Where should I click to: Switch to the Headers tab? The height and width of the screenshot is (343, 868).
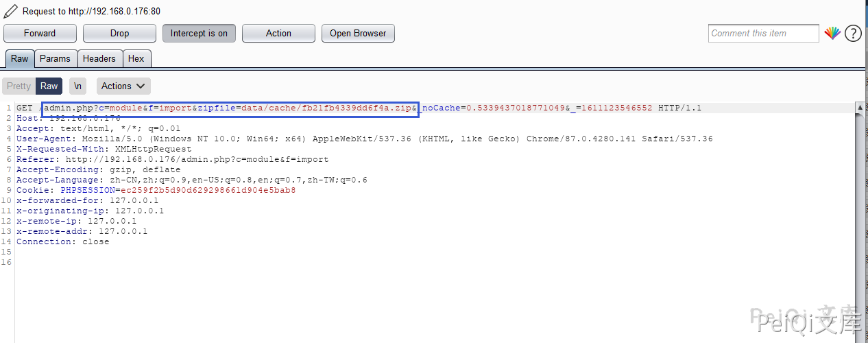(99, 58)
